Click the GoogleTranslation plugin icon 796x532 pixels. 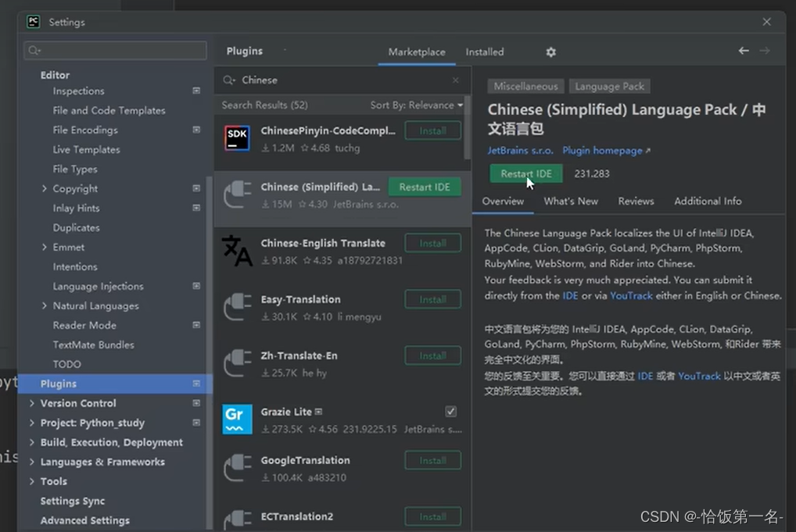(237, 468)
